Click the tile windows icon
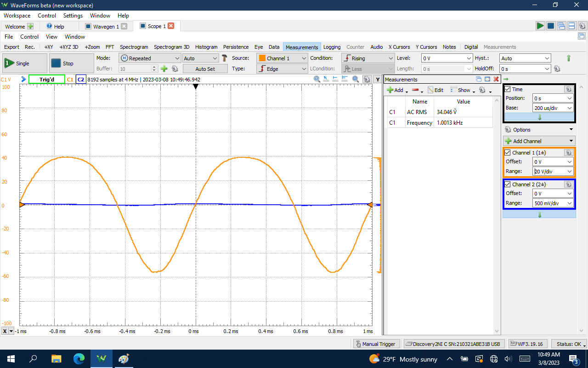 (x=571, y=26)
